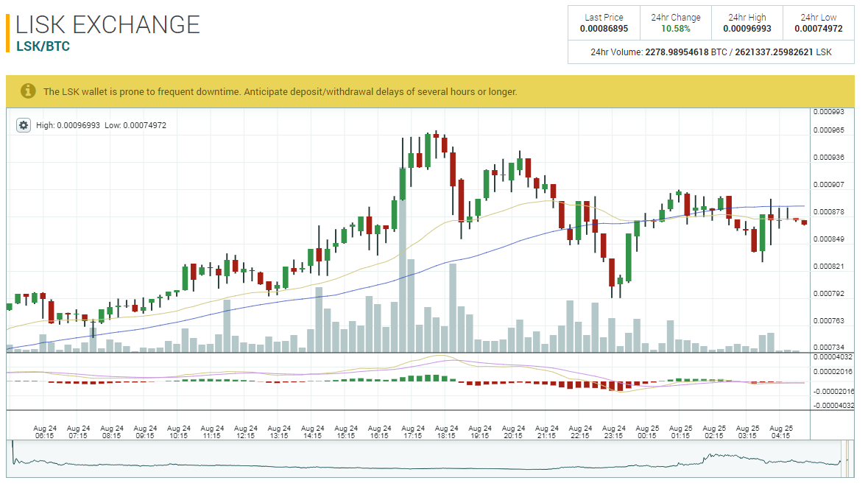
Task: Click the Aug 24 16:15 time label
Action: pos(379,432)
